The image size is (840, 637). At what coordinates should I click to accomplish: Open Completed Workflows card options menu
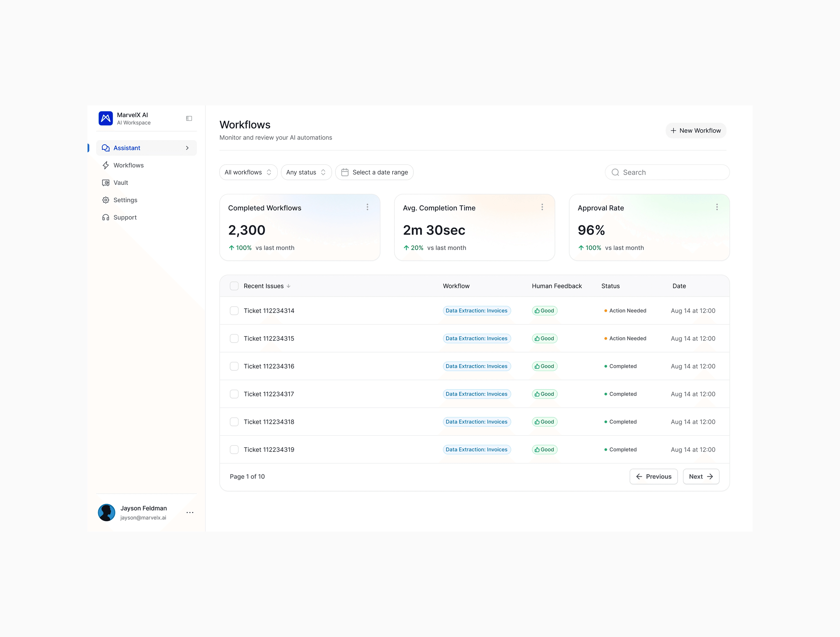click(x=367, y=207)
